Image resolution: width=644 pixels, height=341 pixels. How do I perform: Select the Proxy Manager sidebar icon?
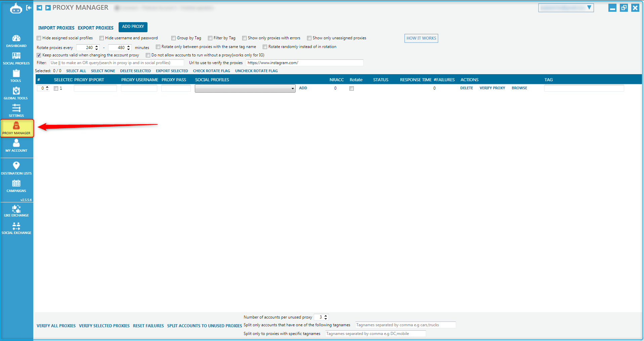pyautogui.click(x=16, y=128)
